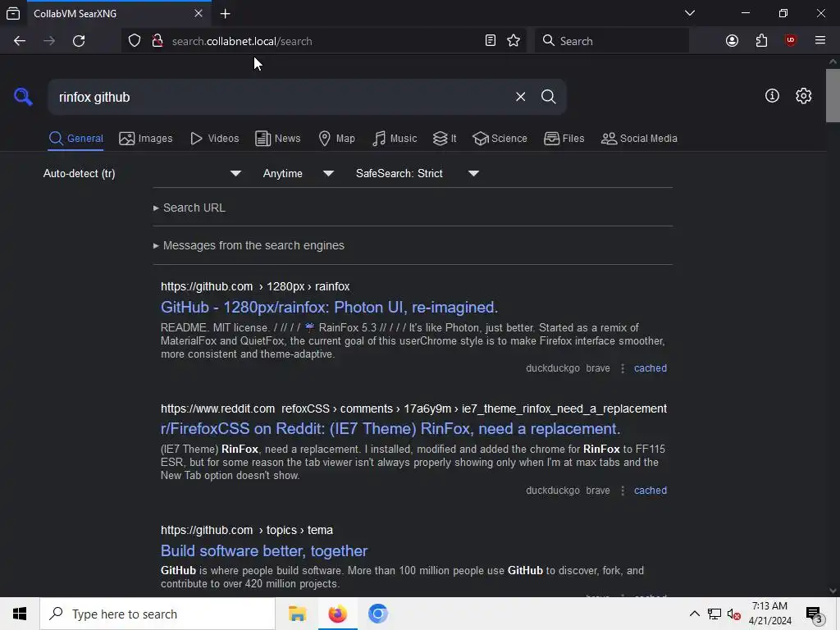Image resolution: width=840 pixels, height=630 pixels.
Task: Expand Messages from the search engines
Action: [x=249, y=245]
